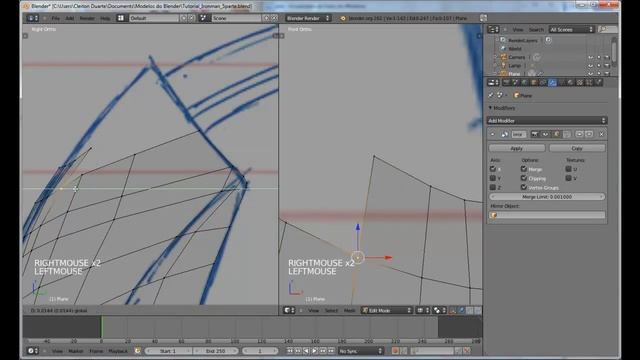This screenshot has height=360, width=640.
Task: Toggle the X axis mirror checkbox
Action: 493,169
